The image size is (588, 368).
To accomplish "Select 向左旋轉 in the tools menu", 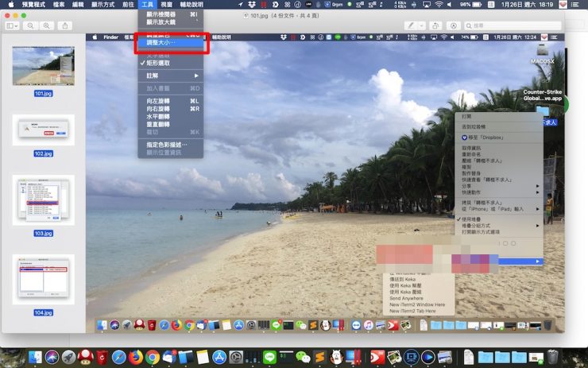I will [162, 101].
